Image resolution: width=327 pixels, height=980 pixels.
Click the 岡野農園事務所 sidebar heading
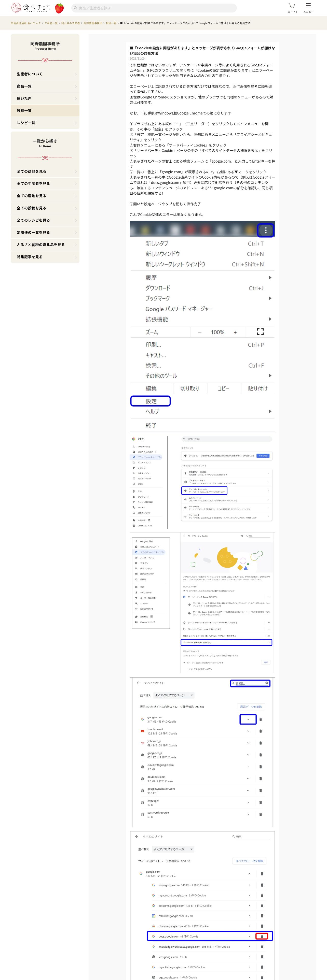tap(45, 44)
